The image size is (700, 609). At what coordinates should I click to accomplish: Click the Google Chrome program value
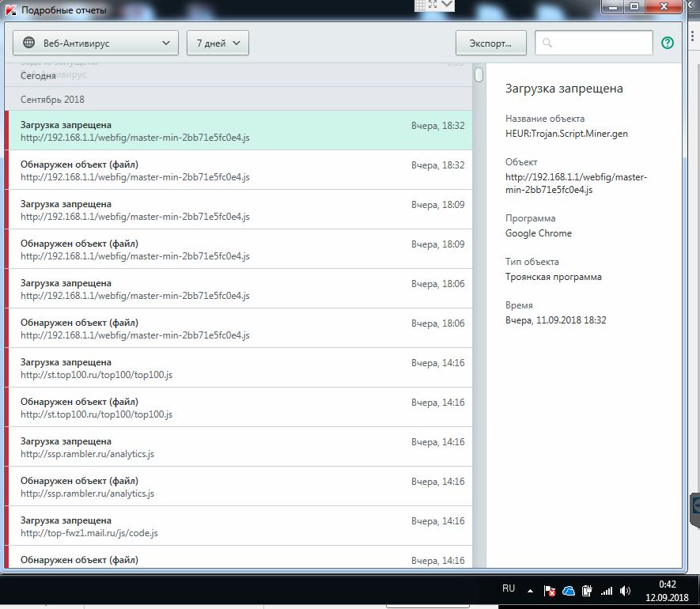539,233
